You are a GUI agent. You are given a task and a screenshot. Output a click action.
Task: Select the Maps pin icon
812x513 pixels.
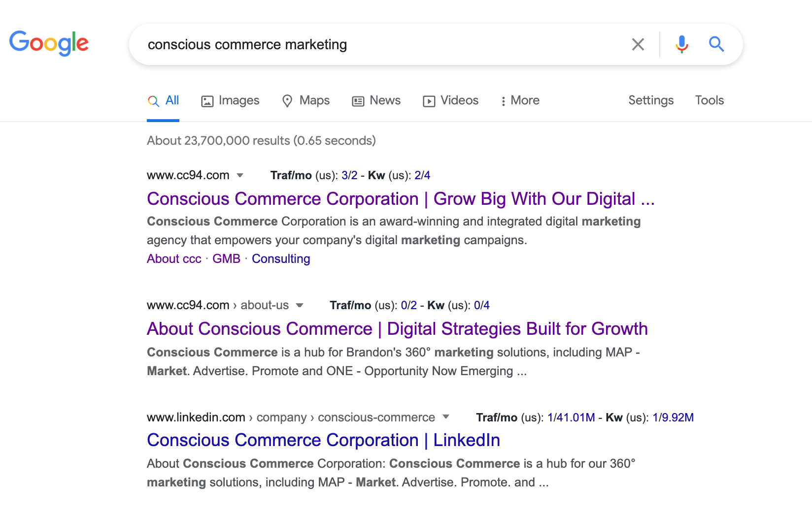click(x=287, y=101)
